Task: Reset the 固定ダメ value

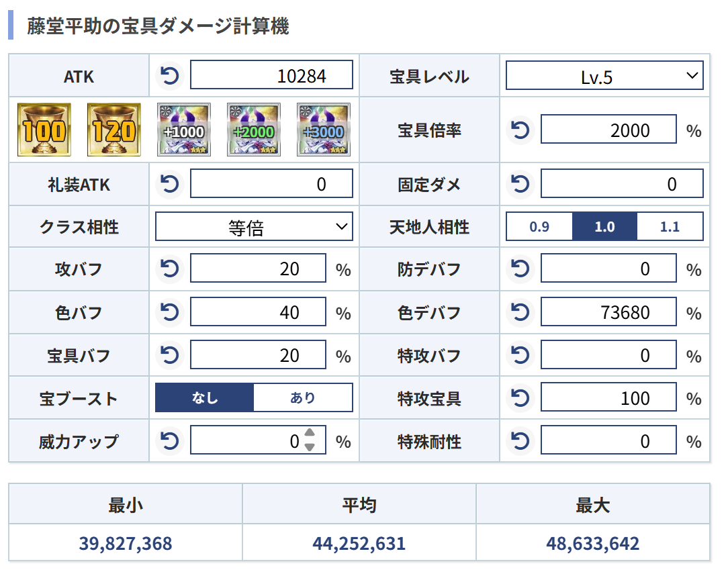Action: pos(520,184)
